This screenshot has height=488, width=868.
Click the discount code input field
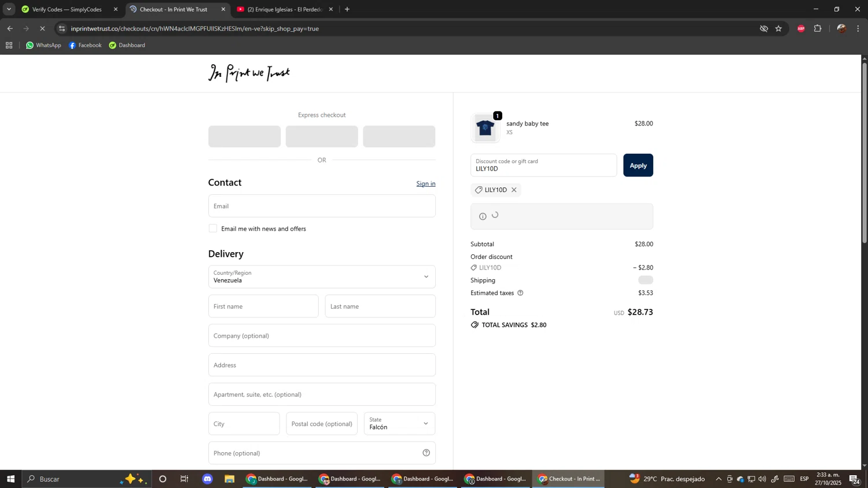[543, 165]
